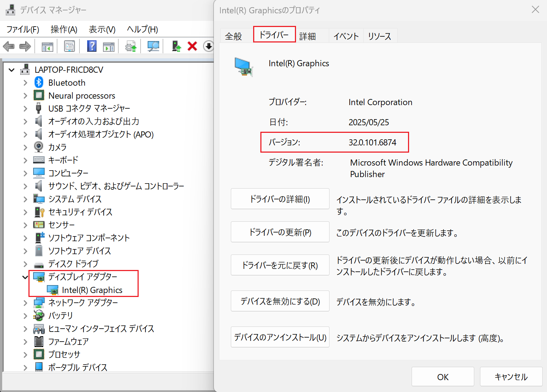The width and height of the screenshot is (547, 392).
Task: Scan for hardware changes monitor icon
Action: tap(153, 46)
